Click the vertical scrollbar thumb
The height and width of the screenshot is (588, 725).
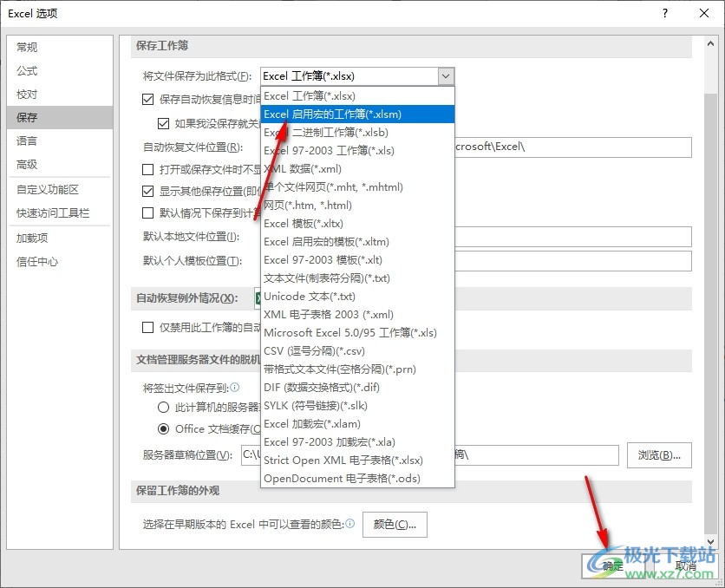710,312
